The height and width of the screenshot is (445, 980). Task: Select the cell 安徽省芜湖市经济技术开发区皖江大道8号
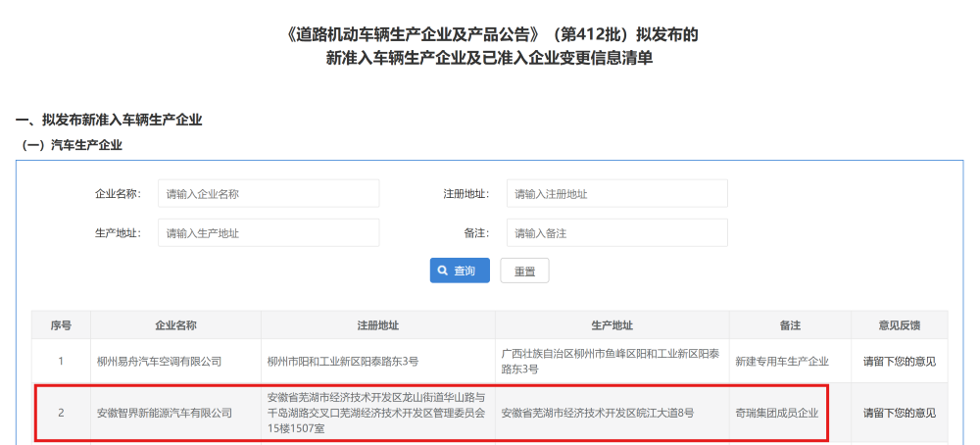coord(612,413)
